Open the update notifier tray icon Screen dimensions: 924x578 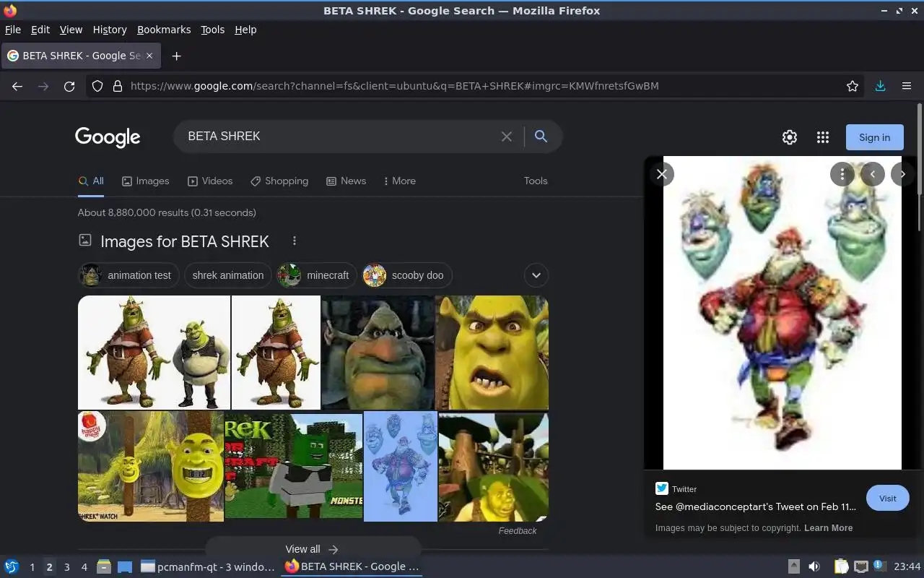click(x=879, y=566)
